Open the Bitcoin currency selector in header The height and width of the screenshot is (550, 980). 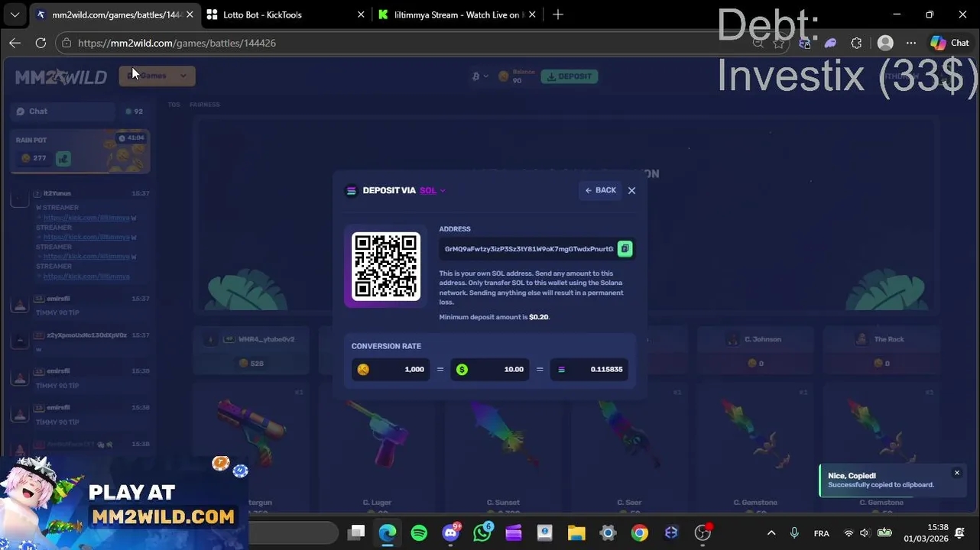point(480,76)
